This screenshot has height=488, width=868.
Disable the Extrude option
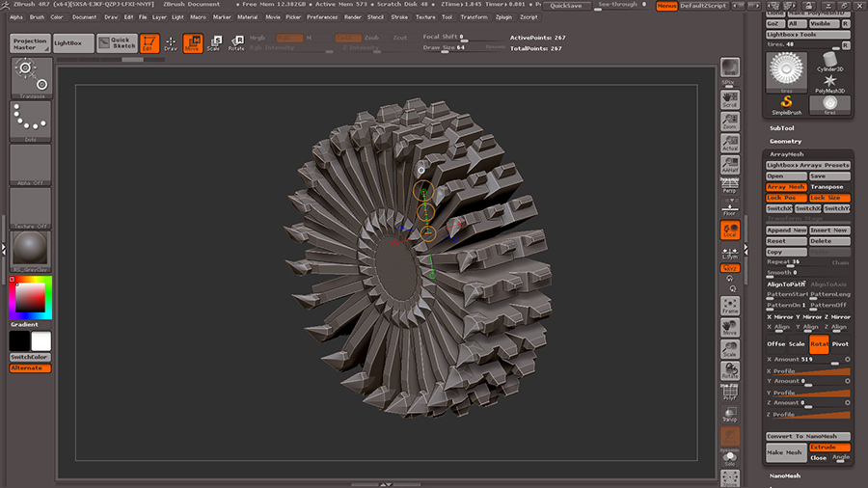pyautogui.click(x=830, y=447)
